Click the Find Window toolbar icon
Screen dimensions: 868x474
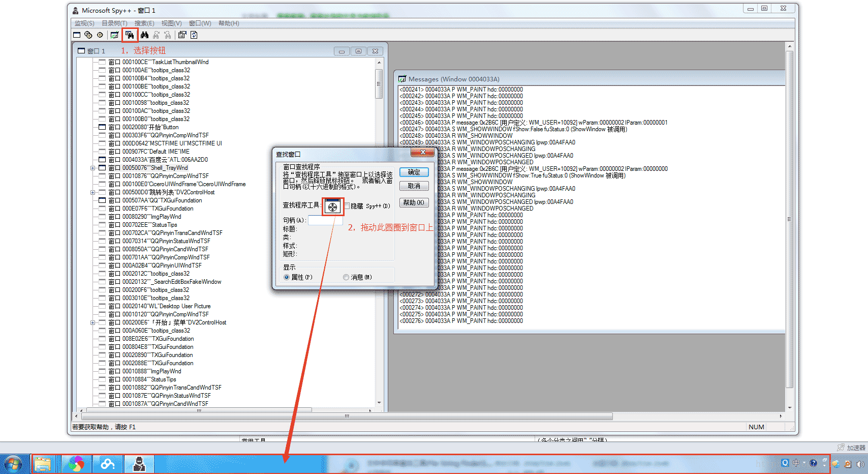tap(130, 35)
